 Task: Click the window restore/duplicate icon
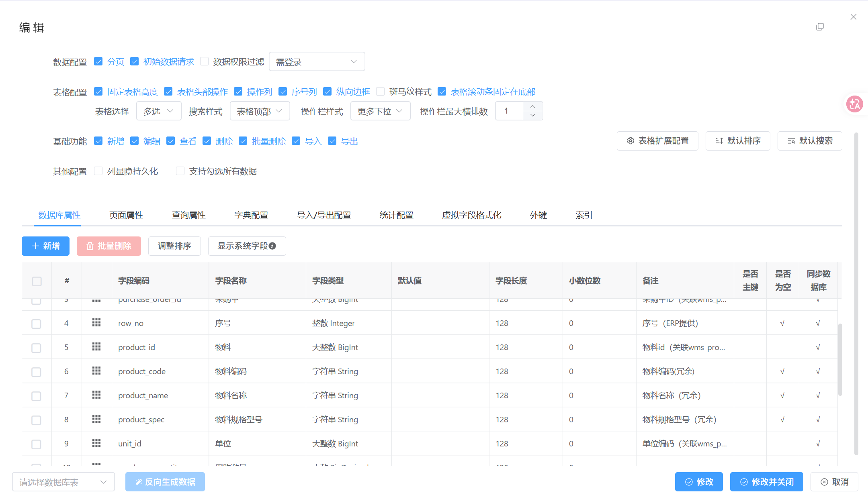(x=820, y=27)
